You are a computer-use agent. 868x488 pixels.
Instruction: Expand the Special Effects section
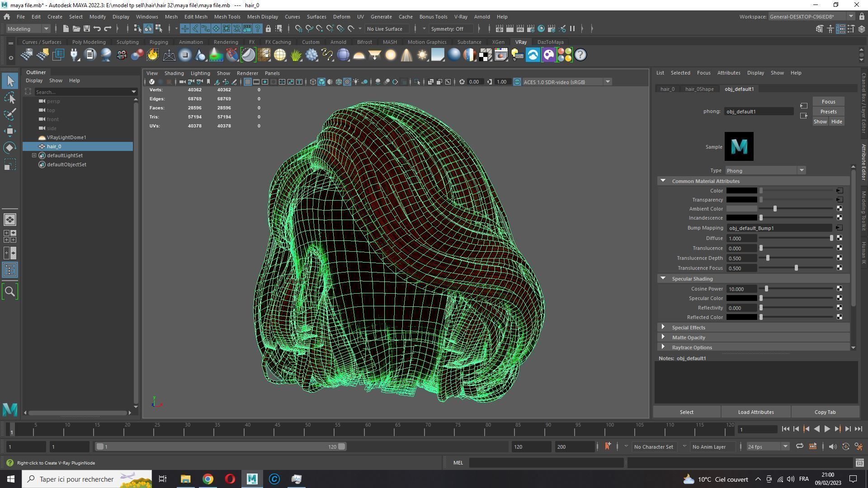pyautogui.click(x=688, y=328)
